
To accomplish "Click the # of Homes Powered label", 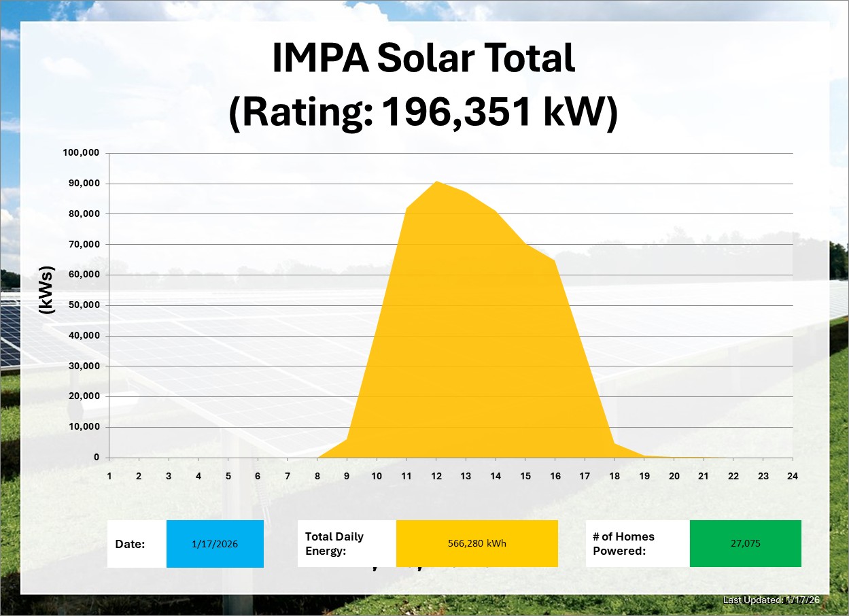I will pyautogui.click(x=623, y=544).
